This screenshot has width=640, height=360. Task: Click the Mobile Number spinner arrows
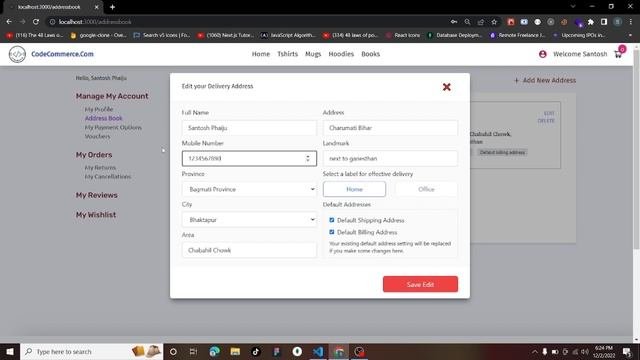308,158
